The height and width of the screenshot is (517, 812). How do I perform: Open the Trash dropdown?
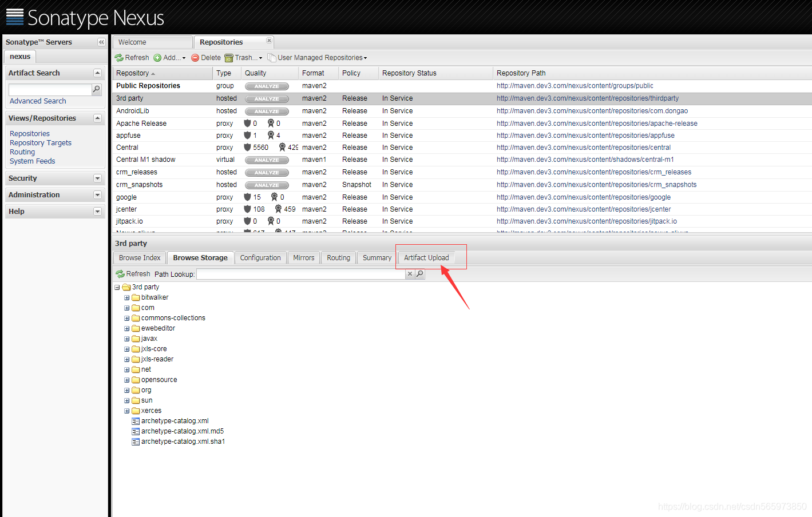coord(244,58)
